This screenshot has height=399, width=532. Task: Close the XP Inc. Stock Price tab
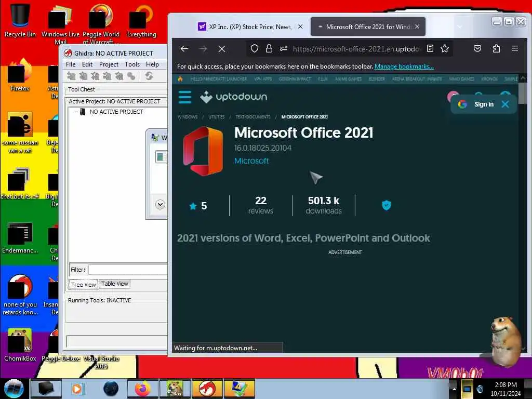(300, 26)
